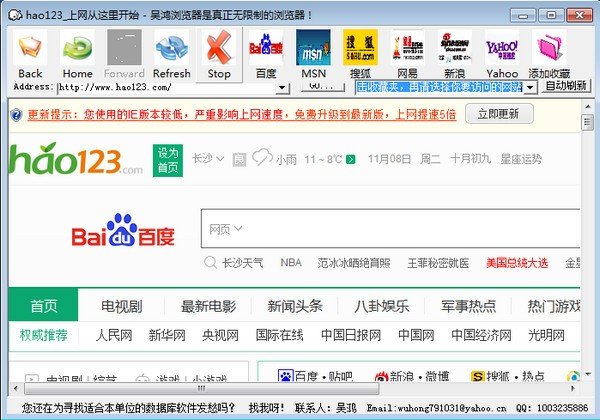Click the rainy weather cloud icon
This screenshot has height=420, width=600.
262,157
